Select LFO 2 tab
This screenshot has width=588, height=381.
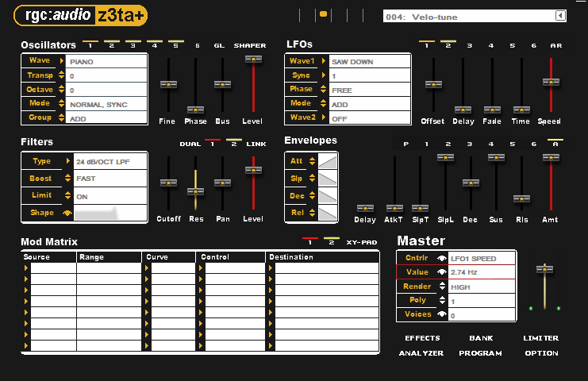448,44
